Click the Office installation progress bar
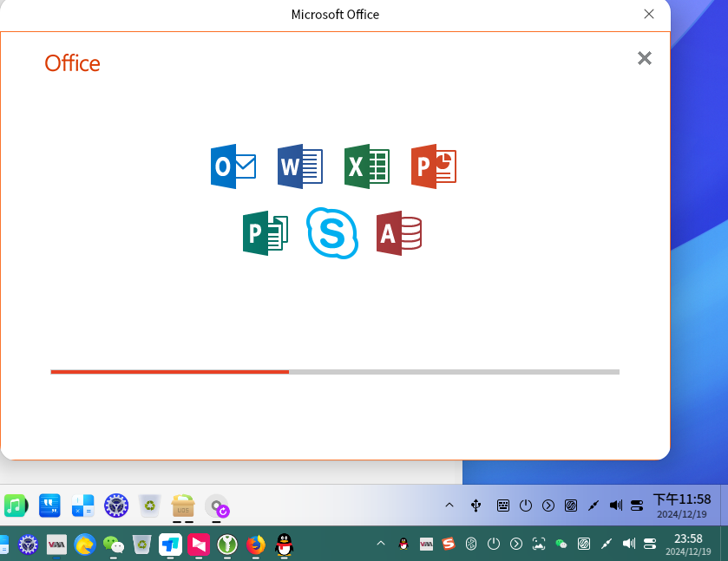The width and height of the screenshot is (728, 561). pos(335,372)
